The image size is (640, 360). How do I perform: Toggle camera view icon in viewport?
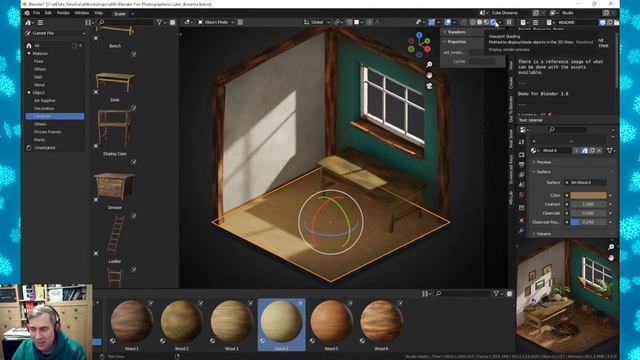click(429, 86)
